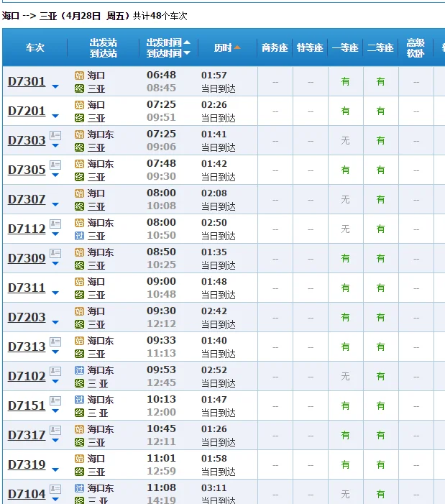Click ID card icon beside D7309
This screenshot has height=504, width=445.
(55, 253)
